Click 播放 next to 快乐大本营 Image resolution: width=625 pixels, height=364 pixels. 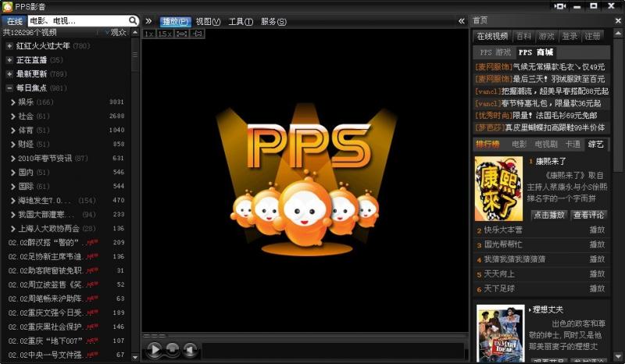597,230
